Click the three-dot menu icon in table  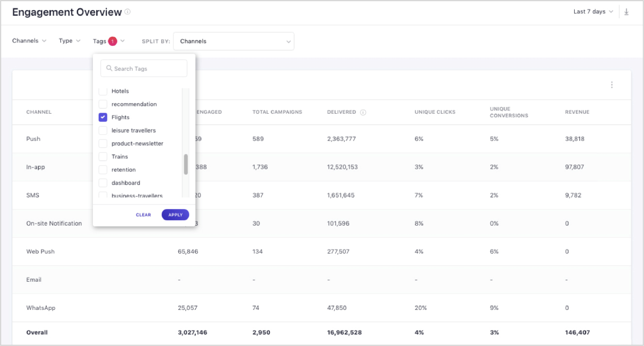point(612,84)
